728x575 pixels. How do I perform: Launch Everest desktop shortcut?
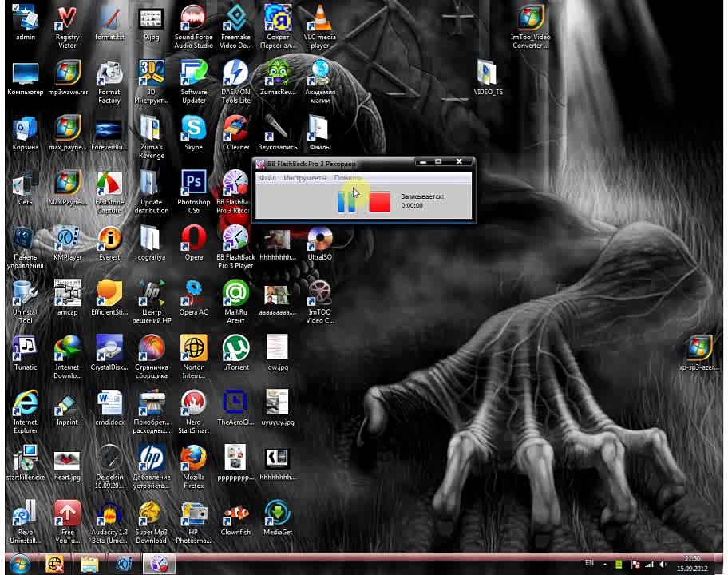(109, 243)
